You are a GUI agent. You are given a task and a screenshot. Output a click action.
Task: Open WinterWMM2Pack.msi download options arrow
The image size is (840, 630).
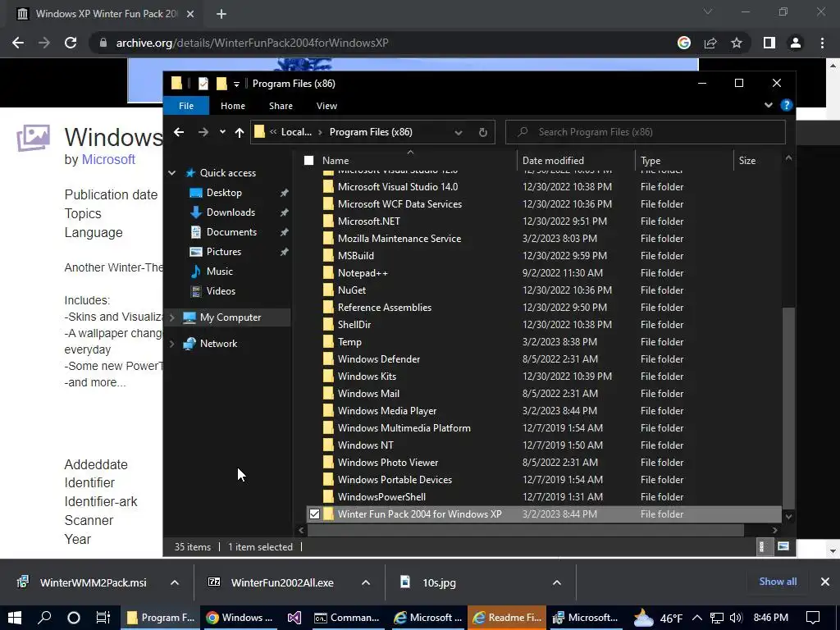click(x=175, y=583)
